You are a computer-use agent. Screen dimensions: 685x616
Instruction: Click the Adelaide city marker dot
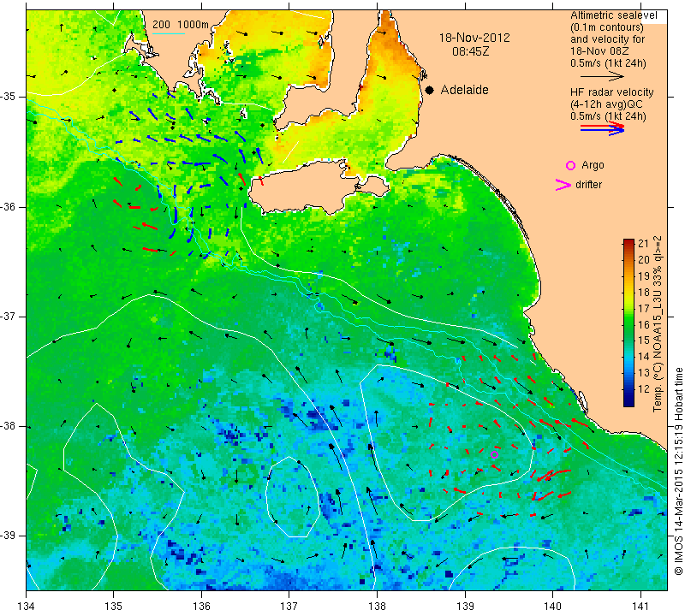[x=430, y=90]
